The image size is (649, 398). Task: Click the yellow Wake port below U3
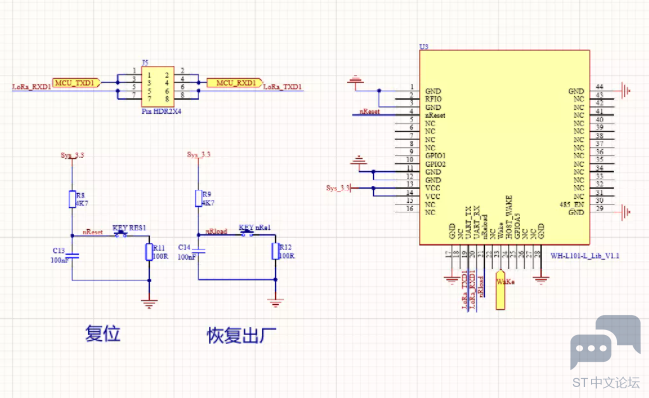(500, 290)
